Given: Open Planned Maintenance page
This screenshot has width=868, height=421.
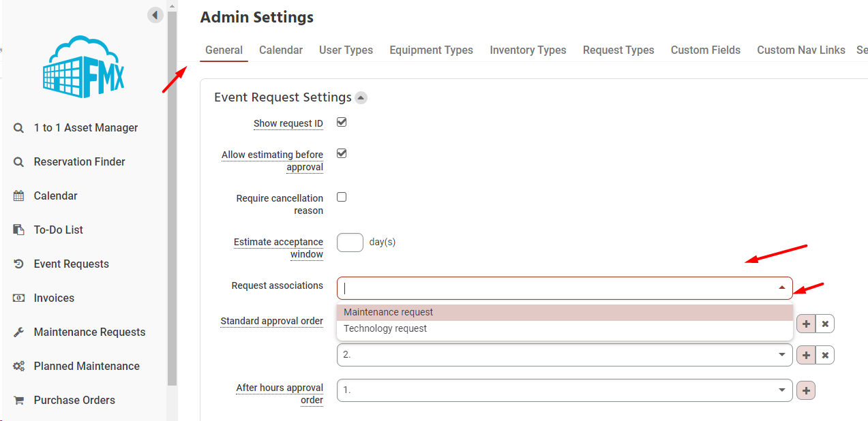Looking at the screenshot, I should point(87,366).
